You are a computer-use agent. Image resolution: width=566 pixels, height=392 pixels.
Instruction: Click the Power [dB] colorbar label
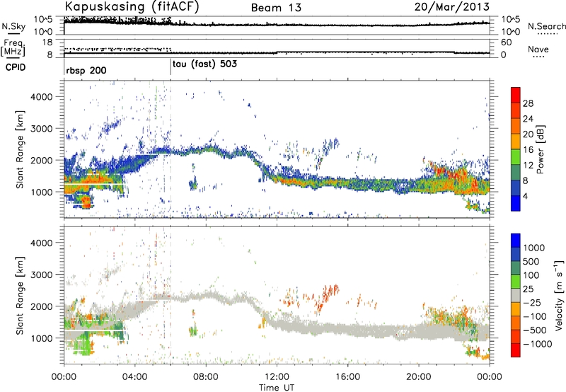tap(540, 149)
